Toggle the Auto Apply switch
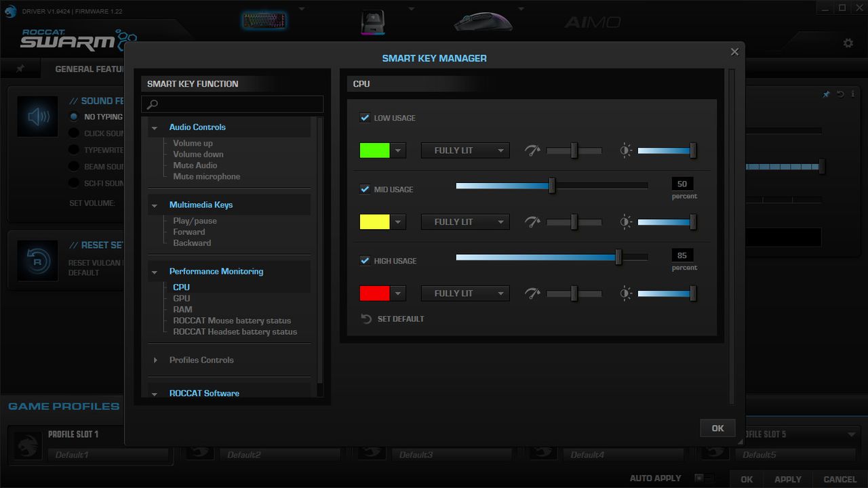The width and height of the screenshot is (868, 488). point(704,479)
